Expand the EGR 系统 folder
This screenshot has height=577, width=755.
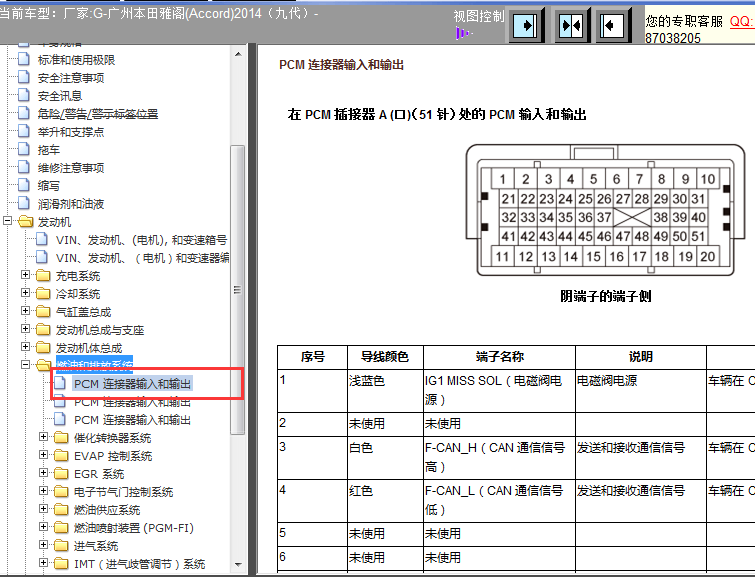pos(43,472)
